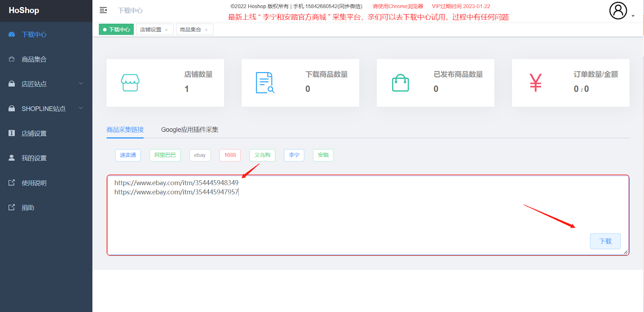644x312 pixels.
Task: Open the user profile avatar icon
Action: point(618,10)
